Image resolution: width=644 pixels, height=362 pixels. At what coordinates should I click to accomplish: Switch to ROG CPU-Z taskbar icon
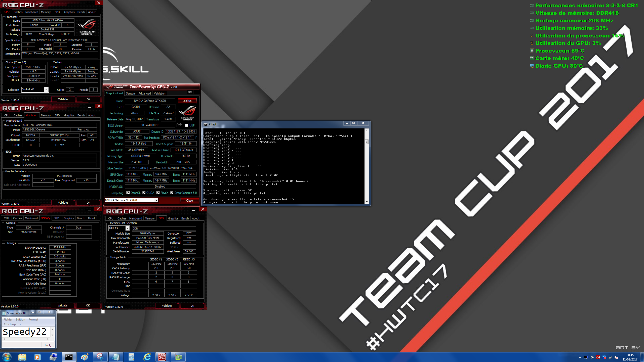162,357
